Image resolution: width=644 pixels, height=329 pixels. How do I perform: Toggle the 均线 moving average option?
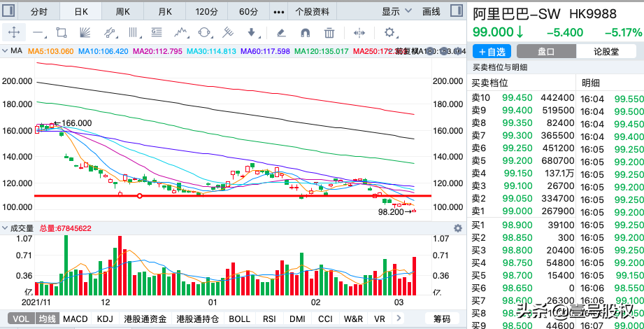48,318
